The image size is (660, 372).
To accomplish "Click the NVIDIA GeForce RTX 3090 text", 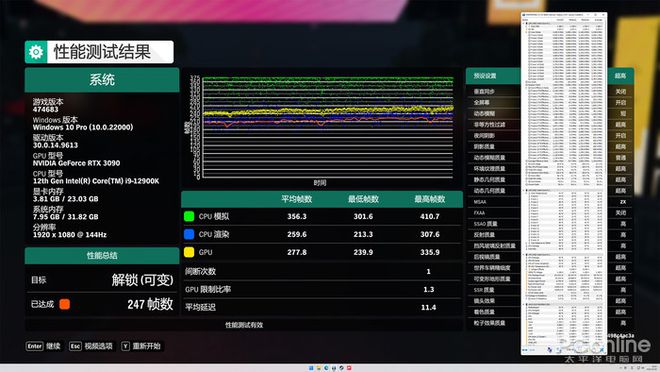I will [76, 163].
